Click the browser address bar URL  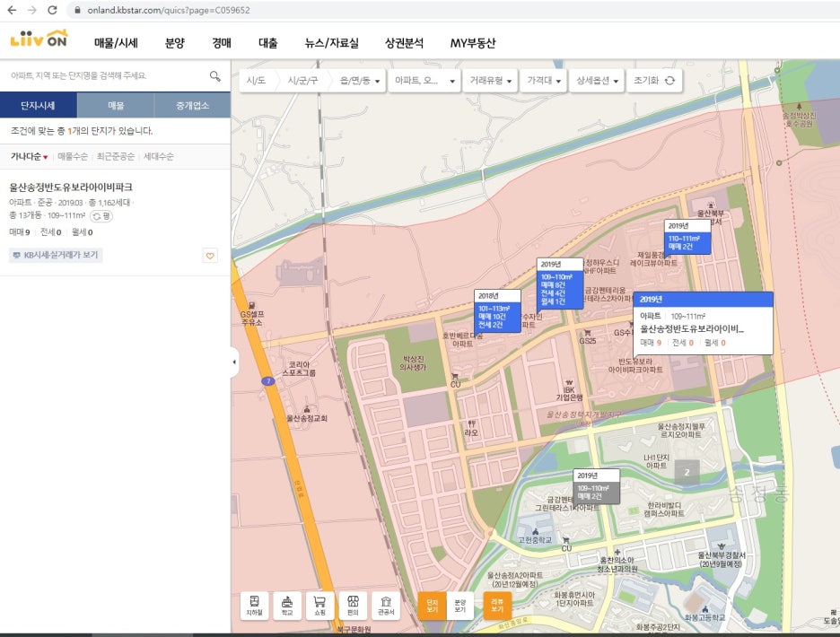(168, 10)
